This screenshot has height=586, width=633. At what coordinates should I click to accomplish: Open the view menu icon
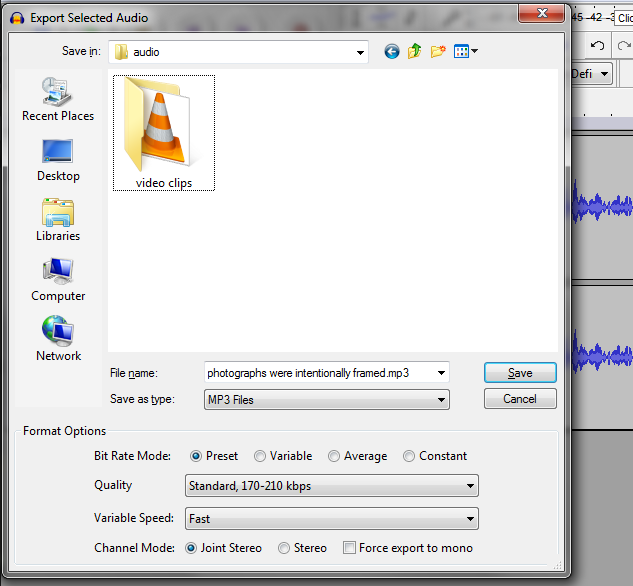pyautogui.click(x=465, y=51)
